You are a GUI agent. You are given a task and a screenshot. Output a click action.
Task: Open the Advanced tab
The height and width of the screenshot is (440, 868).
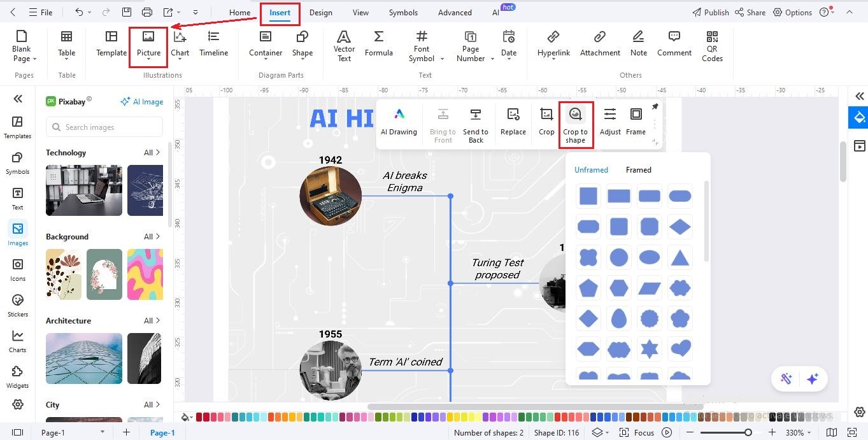tap(455, 12)
